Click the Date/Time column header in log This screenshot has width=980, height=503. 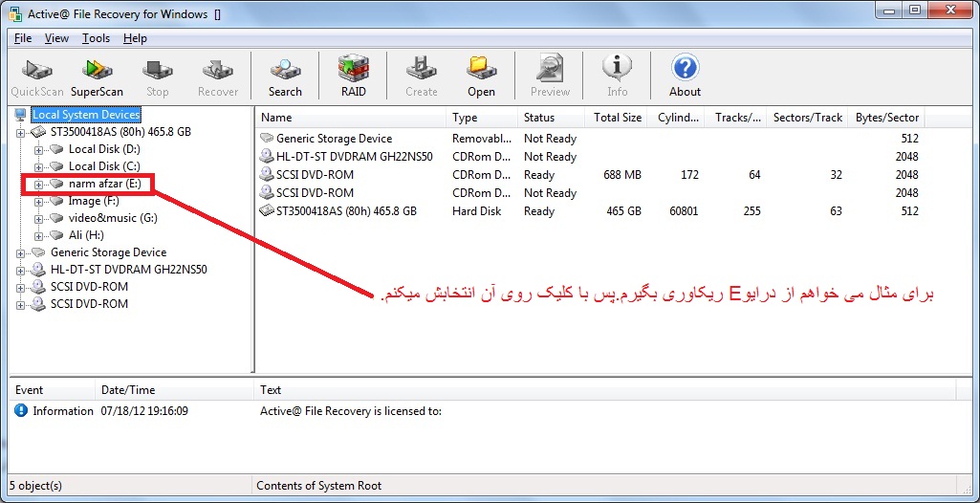(x=175, y=390)
